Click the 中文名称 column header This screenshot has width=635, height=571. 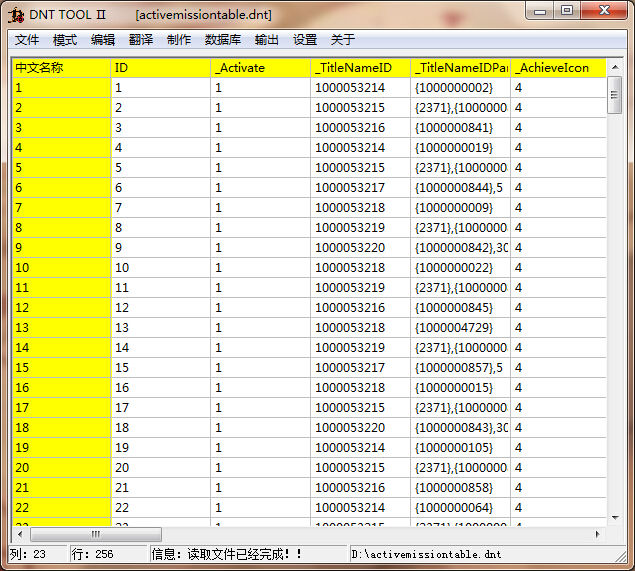pos(60,68)
